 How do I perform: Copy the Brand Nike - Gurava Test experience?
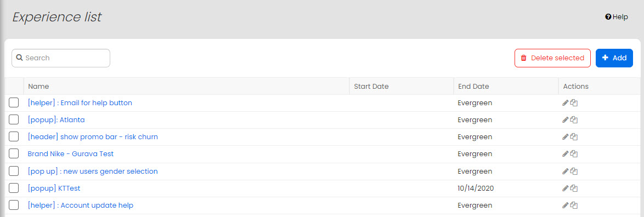coord(574,154)
